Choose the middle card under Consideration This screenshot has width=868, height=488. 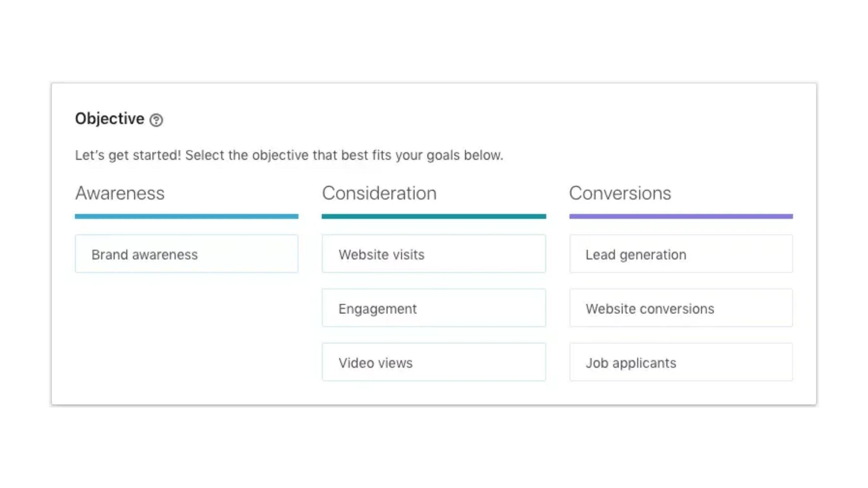[434, 308]
